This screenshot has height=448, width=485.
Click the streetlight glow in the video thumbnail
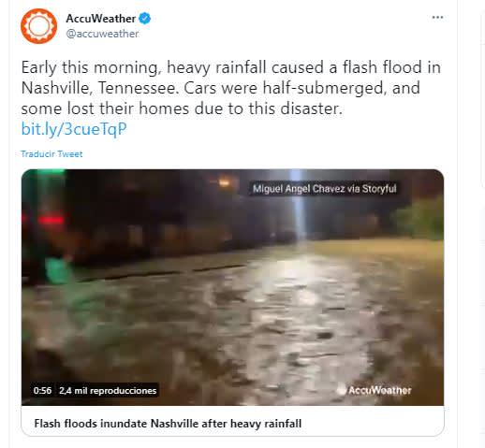pos(224,181)
